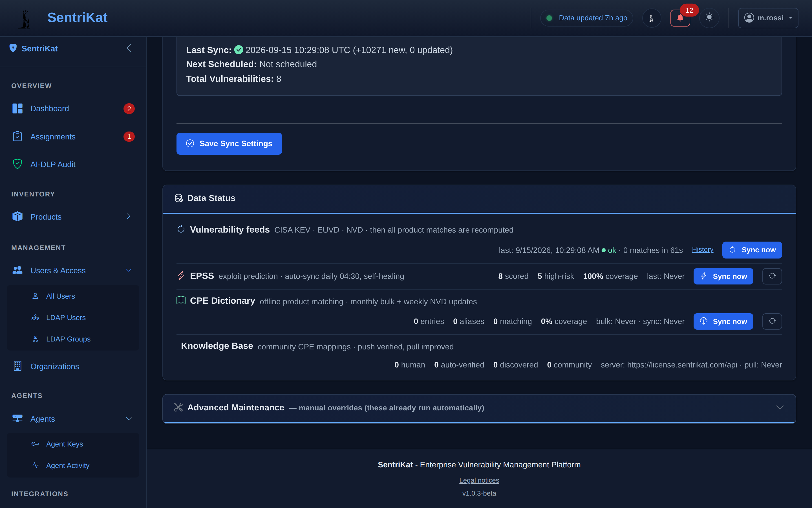Click the LDAP Users hierarchy icon
Viewport: 812px width, 508px height.
coord(35,317)
